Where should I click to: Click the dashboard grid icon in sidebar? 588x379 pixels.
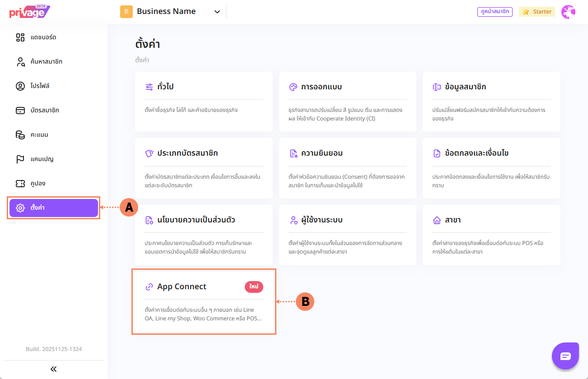point(20,37)
